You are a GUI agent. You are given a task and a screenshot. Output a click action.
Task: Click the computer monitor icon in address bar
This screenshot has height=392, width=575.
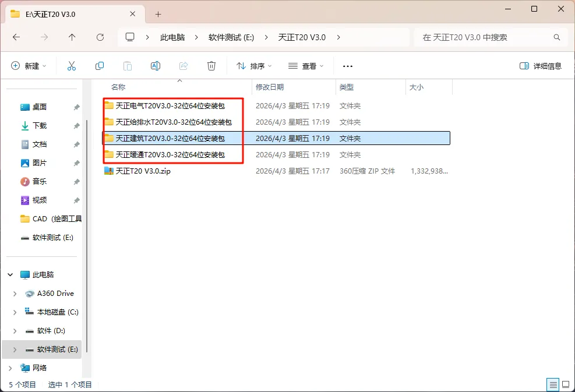coord(130,37)
